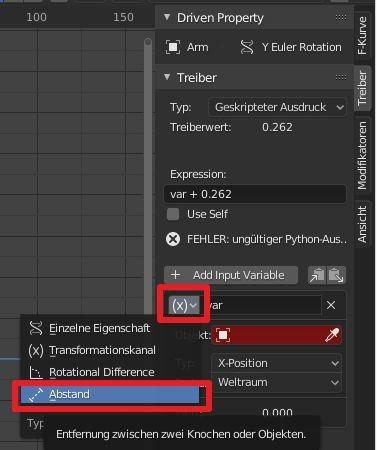The image size is (377, 450).
Task: Click timeline frame number 150
Action: (123, 17)
